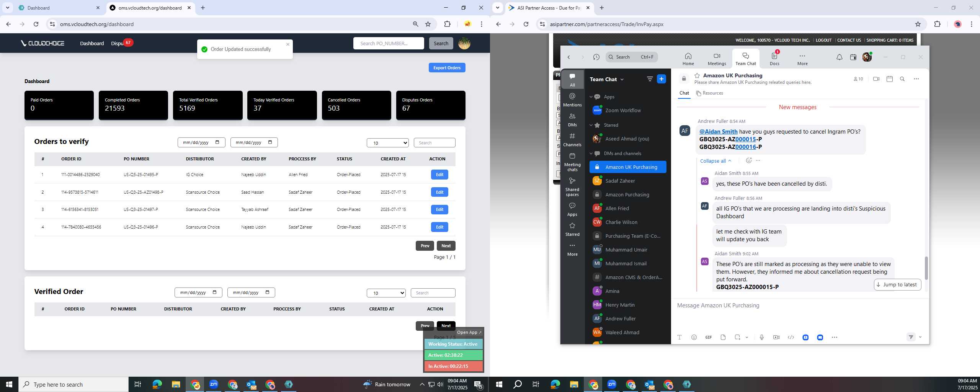The width and height of the screenshot is (980, 392).
Task: Add reaction to Andrew Fuller's message
Action: pyautogui.click(x=748, y=160)
